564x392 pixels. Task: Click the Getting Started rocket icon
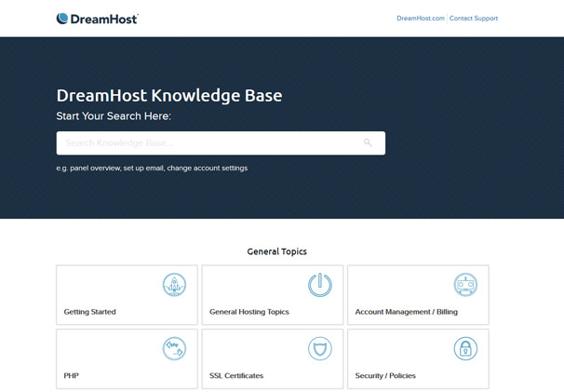pos(174,285)
